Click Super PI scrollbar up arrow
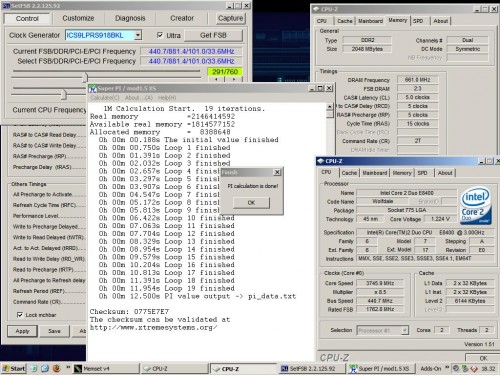500x375 pixels. pos(330,107)
